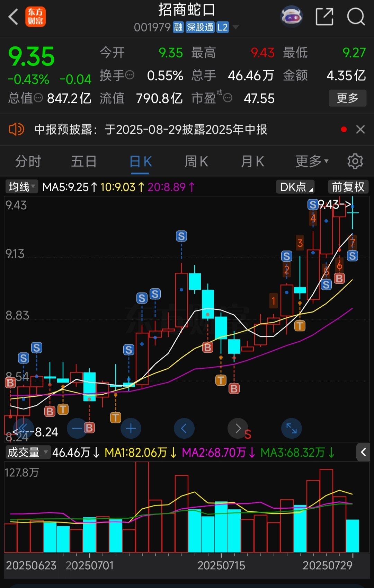Switch to the 周K tab
This screenshot has height=588, width=374.
pos(196,161)
